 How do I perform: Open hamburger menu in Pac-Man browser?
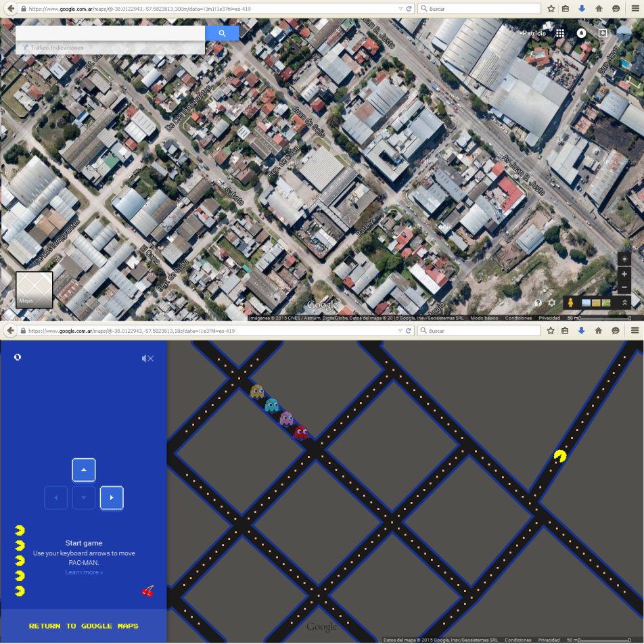click(635, 331)
